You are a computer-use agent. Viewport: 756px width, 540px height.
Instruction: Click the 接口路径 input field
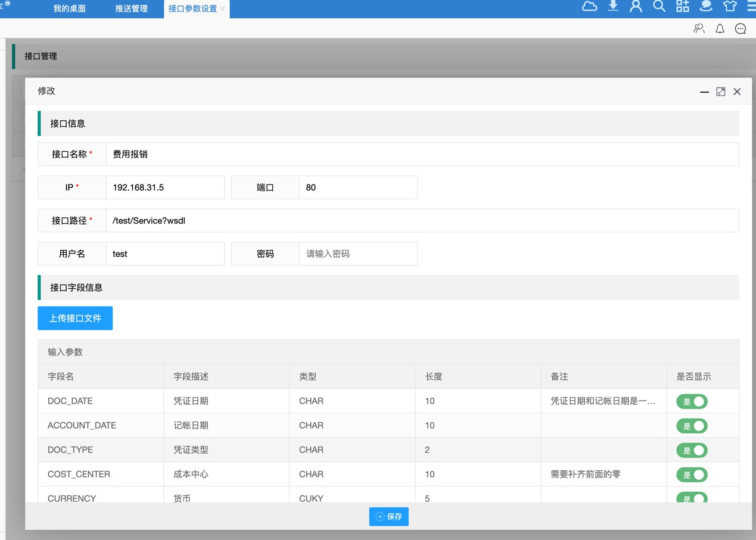click(x=422, y=221)
